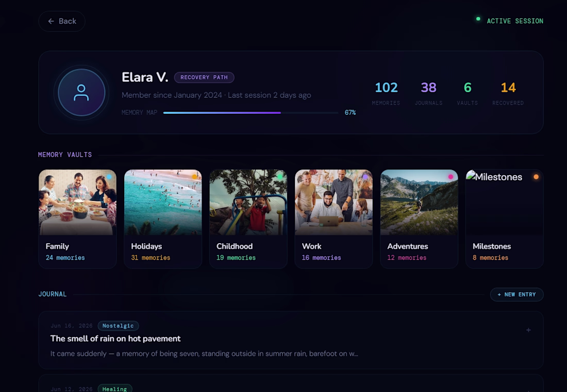Click '19 memories' under Childhood
Viewport: 567px width, 392px height.
pyautogui.click(x=236, y=258)
